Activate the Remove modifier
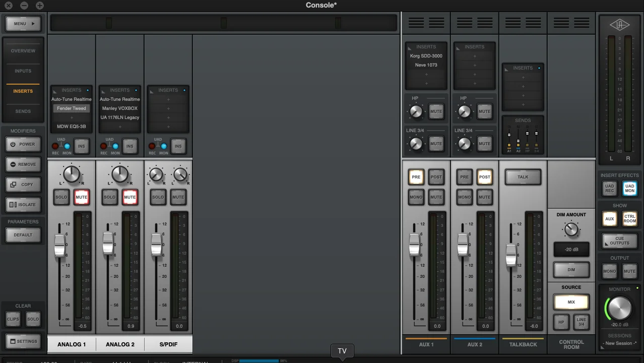This screenshot has height=363, width=644. coord(23,164)
